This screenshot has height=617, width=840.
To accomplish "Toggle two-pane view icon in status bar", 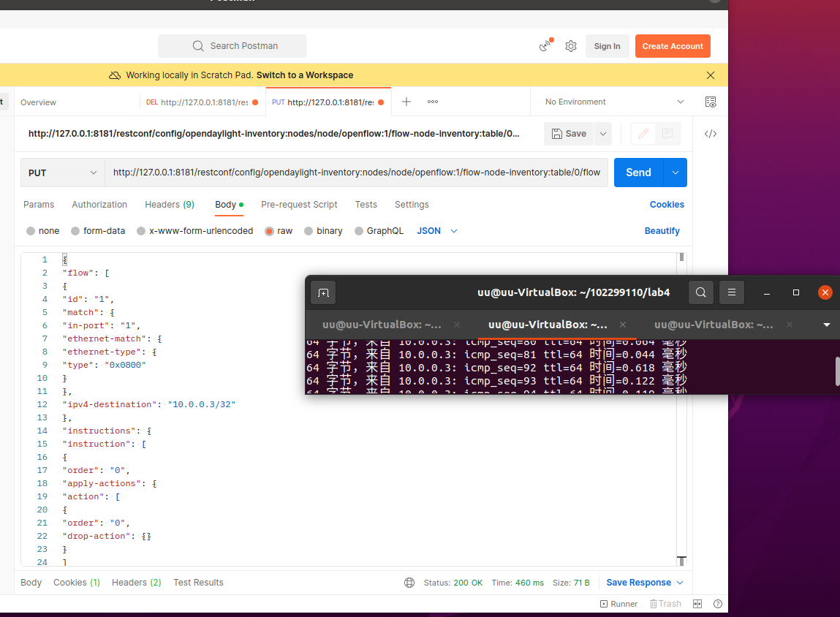I will click(x=697, y=604).
